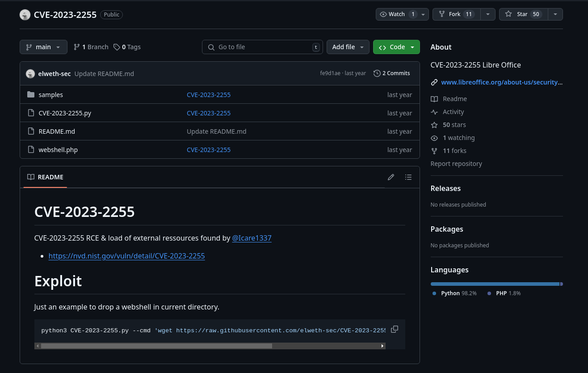Click the magnifier icon in Go to file

tap(211, 47)
